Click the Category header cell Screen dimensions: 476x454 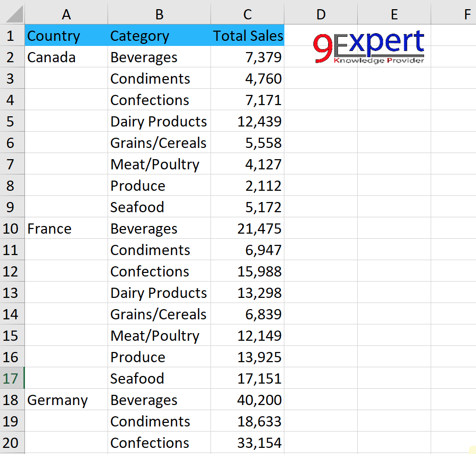pos(159,36)
